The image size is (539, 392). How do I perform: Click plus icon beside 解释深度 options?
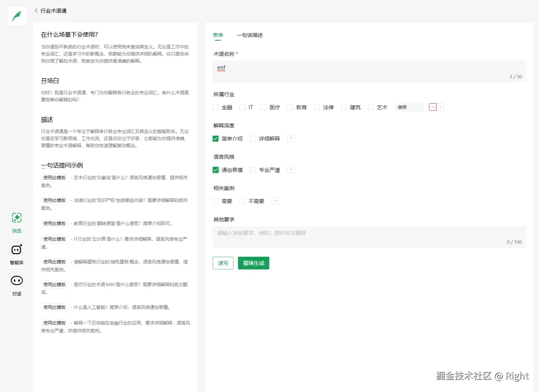pos(291,138)
